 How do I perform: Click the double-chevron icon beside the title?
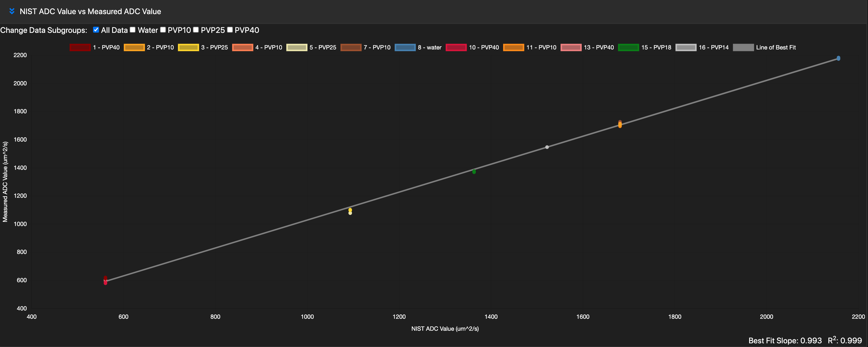point(12,11)
